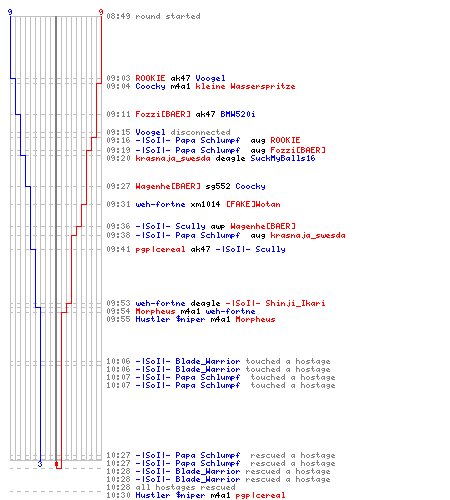Image resolution: width=450 pixels, height=500 pixels.
Task: Click the red team count 9 atop graph
Action: [101, 12]
